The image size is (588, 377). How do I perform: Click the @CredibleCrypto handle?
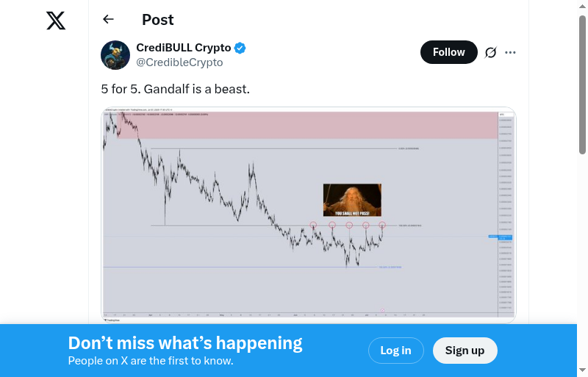pos(179,62)
